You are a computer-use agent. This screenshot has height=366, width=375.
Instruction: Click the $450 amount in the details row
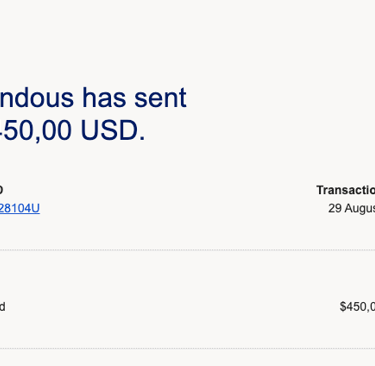click(x=357, y=307)
